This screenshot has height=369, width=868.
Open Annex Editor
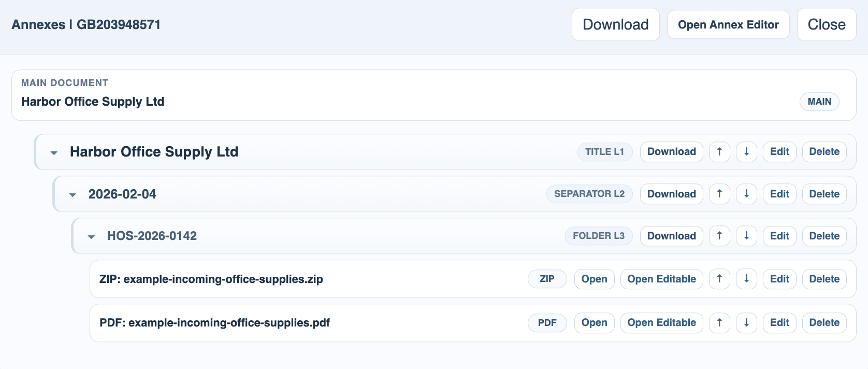pos(728,24)
